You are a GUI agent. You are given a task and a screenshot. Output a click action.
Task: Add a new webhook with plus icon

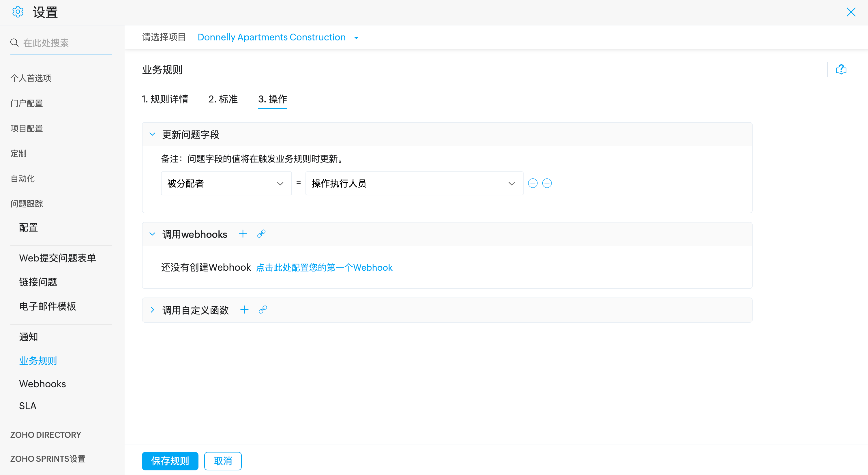click(243, 234)
